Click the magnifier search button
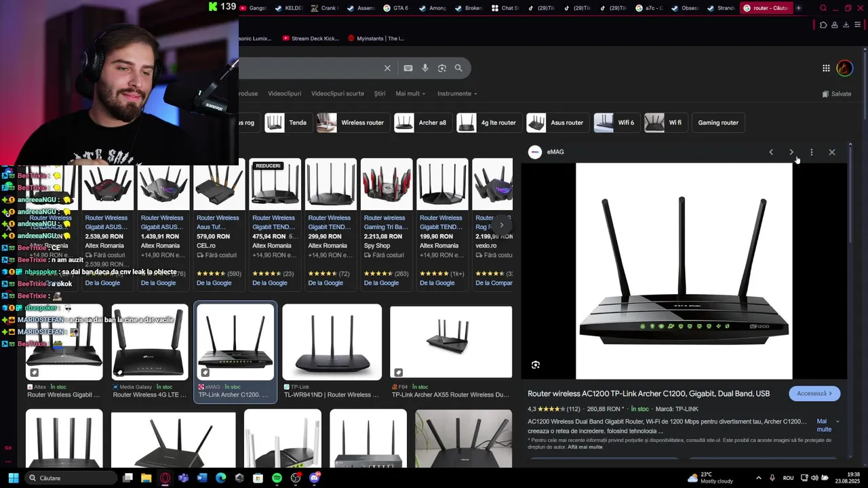 [x=458, y=68]
